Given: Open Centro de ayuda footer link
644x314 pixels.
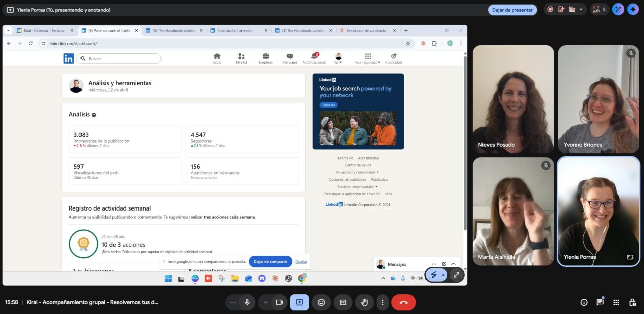Looking at the screenshot, I should pyautogui.click(x=358, y=165).
